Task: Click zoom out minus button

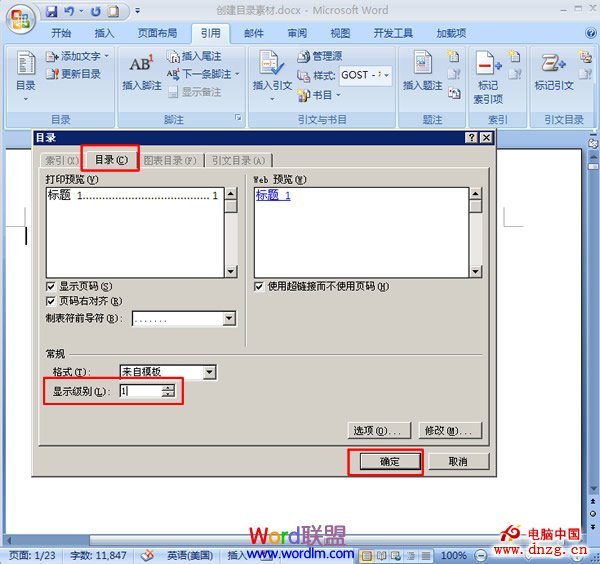Action: click(481, 555)
